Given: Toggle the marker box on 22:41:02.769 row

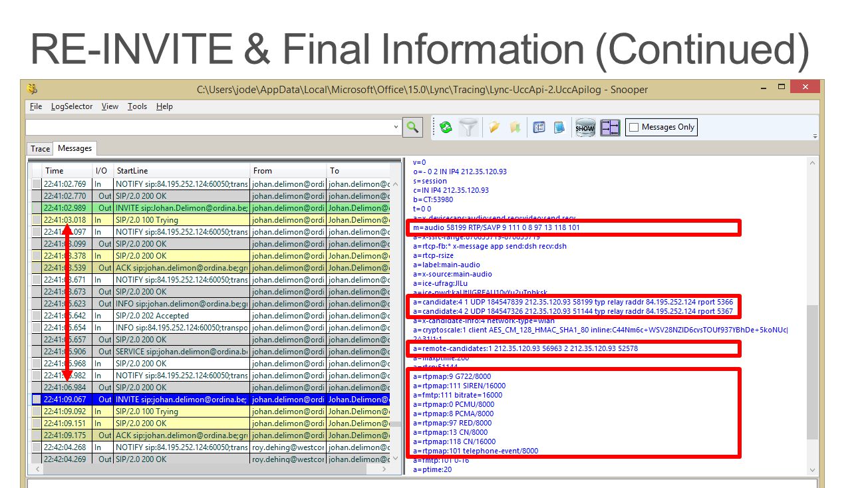Looking at the screenshot, I should pos(37,184).
